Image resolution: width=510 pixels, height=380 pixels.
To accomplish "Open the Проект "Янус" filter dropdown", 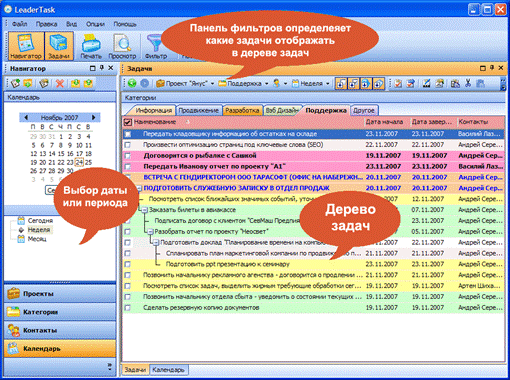I will click(x=212, y=84).
